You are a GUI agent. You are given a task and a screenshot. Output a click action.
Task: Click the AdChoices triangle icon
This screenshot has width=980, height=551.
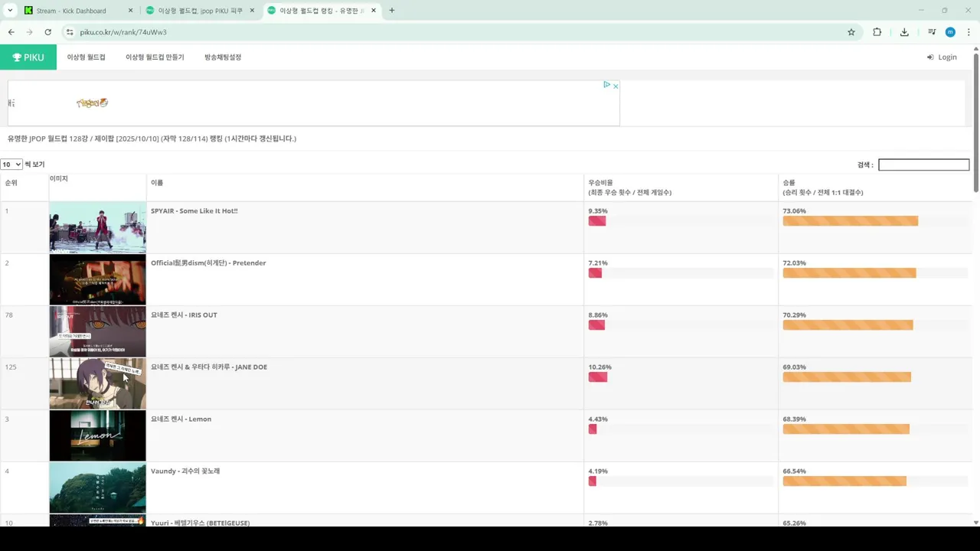tap(606, 85)
